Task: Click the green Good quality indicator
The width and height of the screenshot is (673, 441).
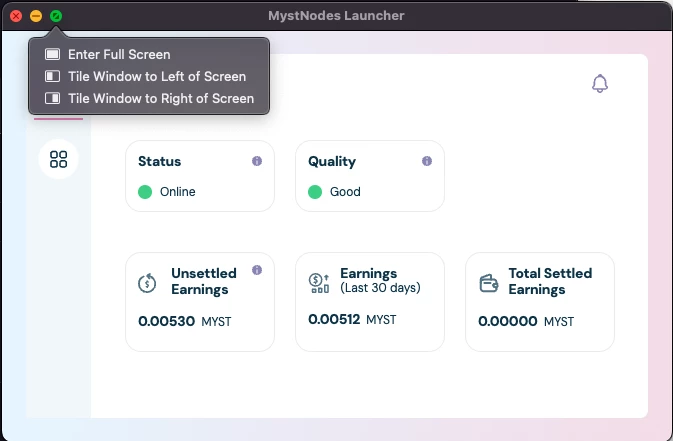Action: 315,192
